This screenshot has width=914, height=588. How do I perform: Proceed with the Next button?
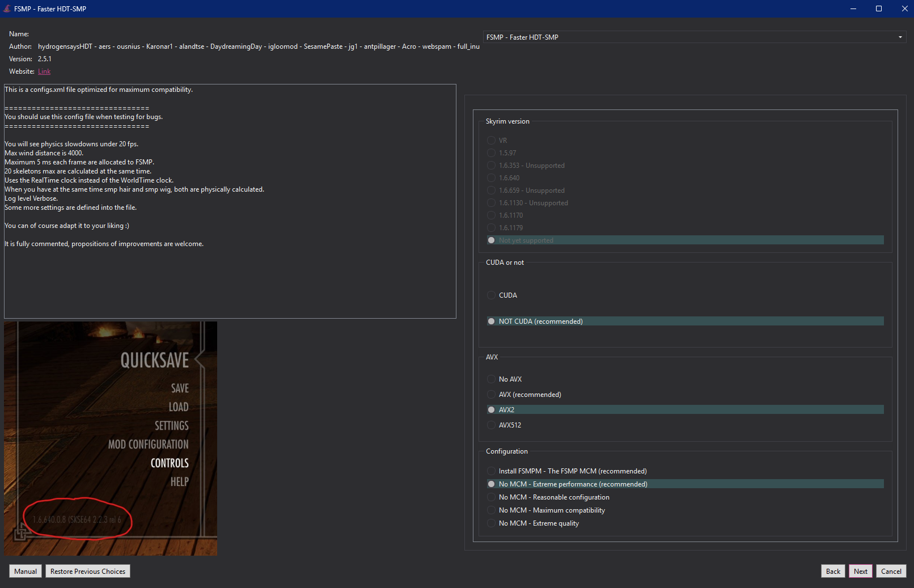coord(861,572)
